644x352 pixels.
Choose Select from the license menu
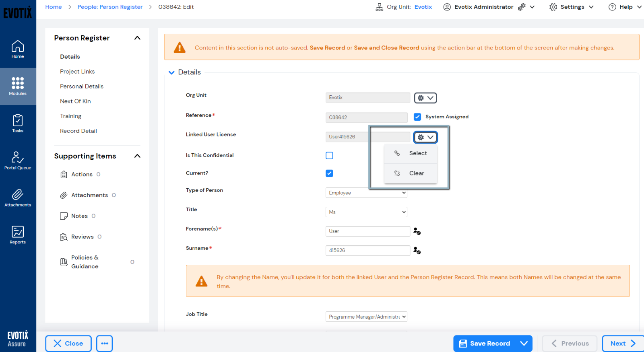click(x=411, y=153)
